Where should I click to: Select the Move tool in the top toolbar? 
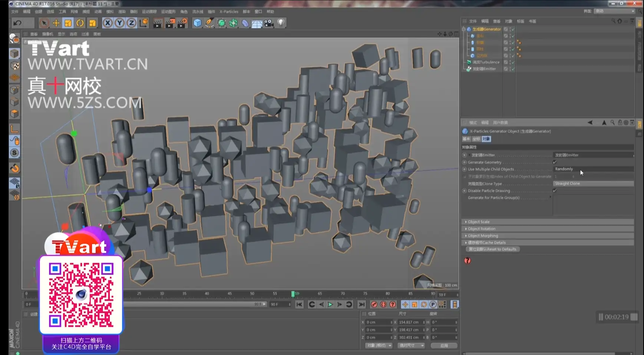[56, 23]
